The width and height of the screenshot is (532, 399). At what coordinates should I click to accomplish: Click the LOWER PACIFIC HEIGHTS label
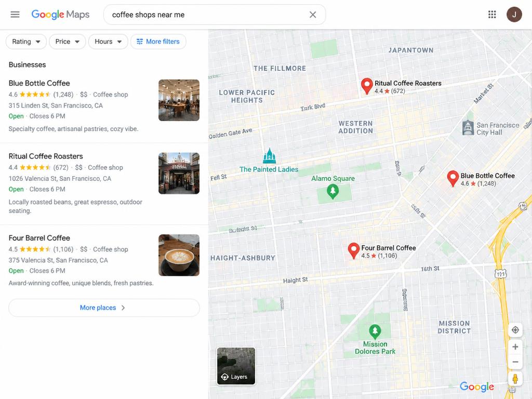247,96
